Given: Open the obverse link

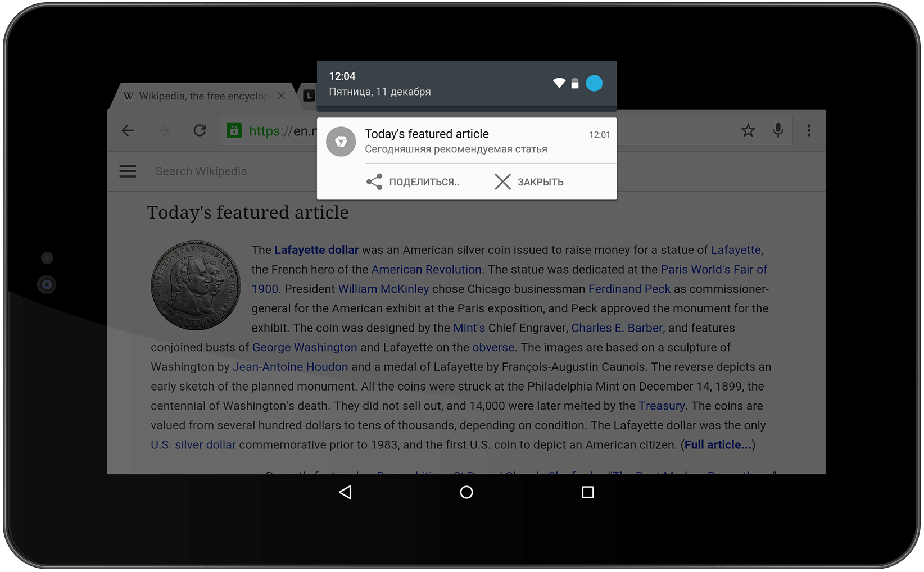Looking at the screenshot, I should [x=493, y=347].
